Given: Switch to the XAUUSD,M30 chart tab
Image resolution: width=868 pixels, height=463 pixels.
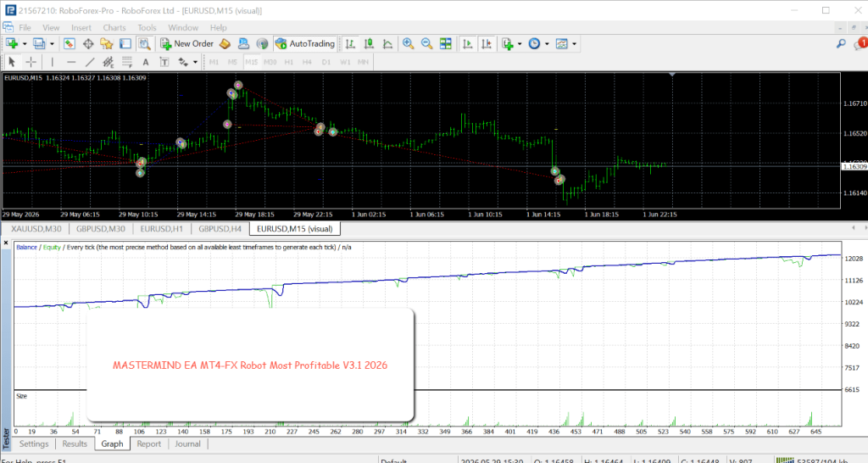Looking at the screenshot, I should [x=36, y=229].
